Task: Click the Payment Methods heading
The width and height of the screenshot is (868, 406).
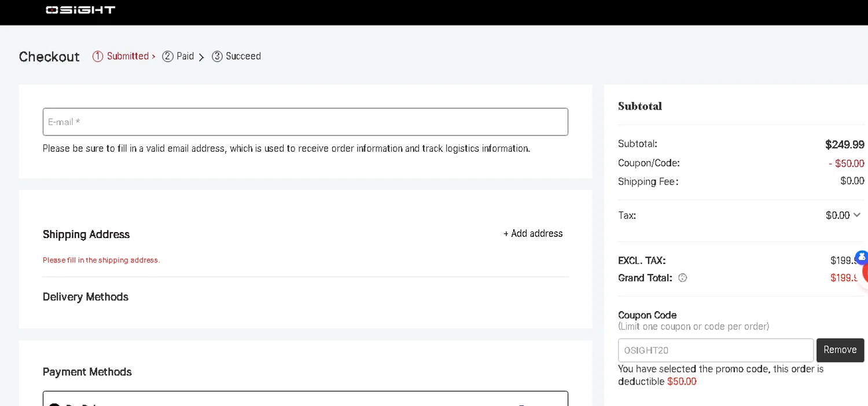Action: click(87, 372)
